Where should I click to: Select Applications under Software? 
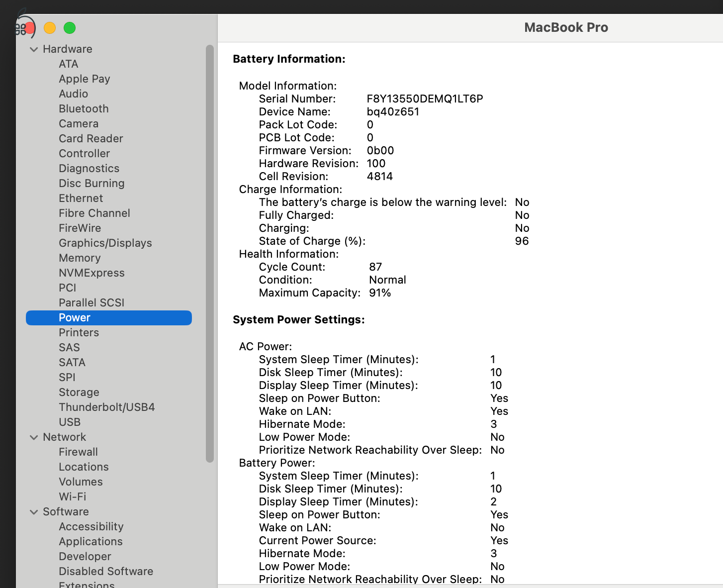(90, 542)
